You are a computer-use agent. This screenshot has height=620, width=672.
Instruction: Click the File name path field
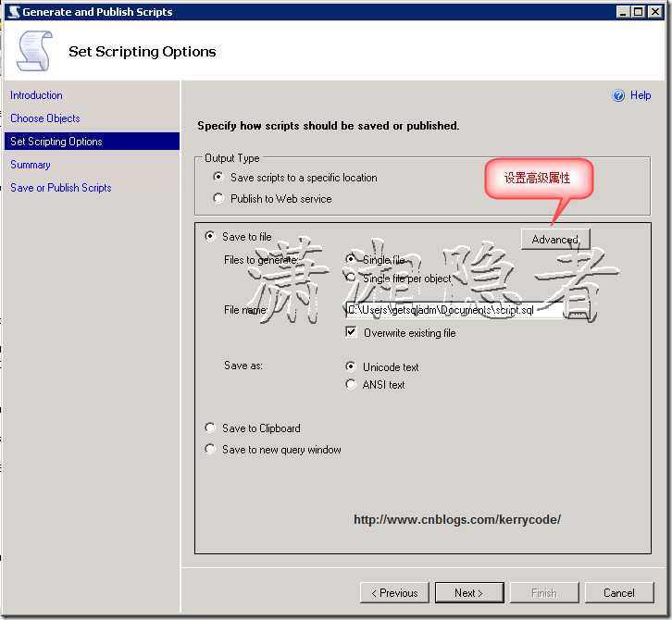[x=454, y=310]
